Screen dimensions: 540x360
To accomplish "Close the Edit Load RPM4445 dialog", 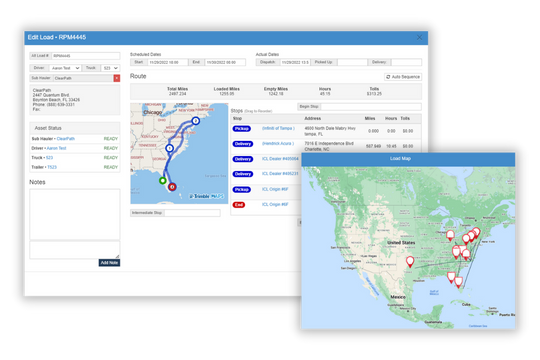I will pos(419,38).
